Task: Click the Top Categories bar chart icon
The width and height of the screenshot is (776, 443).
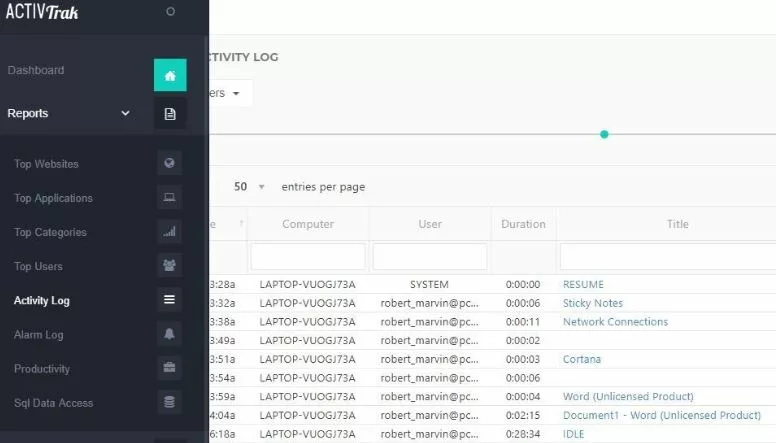Action: click(x=169, y=232)
